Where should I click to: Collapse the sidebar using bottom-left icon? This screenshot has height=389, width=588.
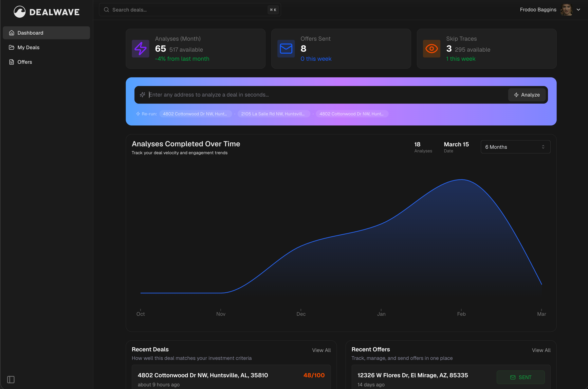point(10,379)
